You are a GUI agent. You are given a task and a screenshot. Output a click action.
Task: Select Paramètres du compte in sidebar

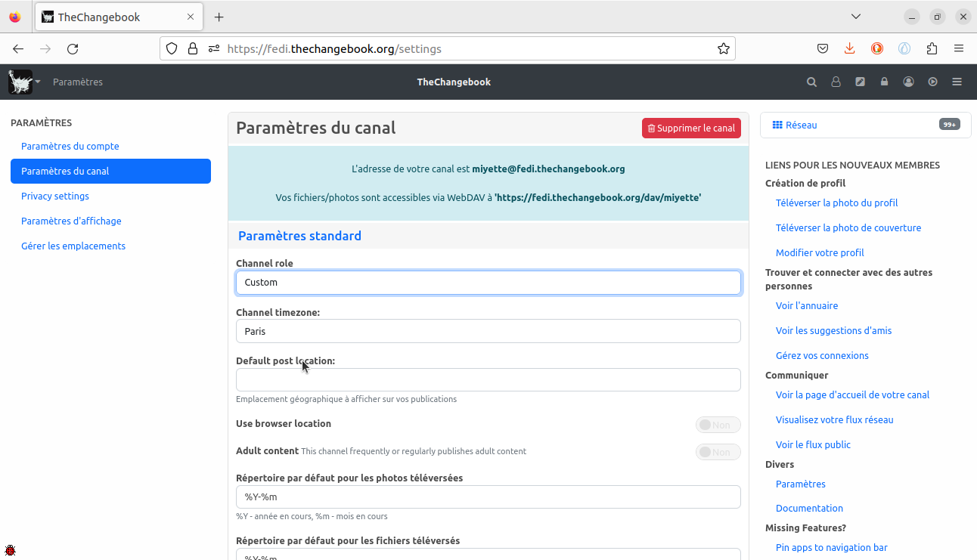[70, 147]
